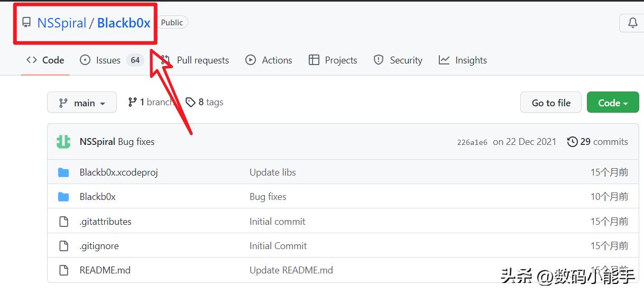
Task: Switch to the Security tab
Action: (398, 60)
